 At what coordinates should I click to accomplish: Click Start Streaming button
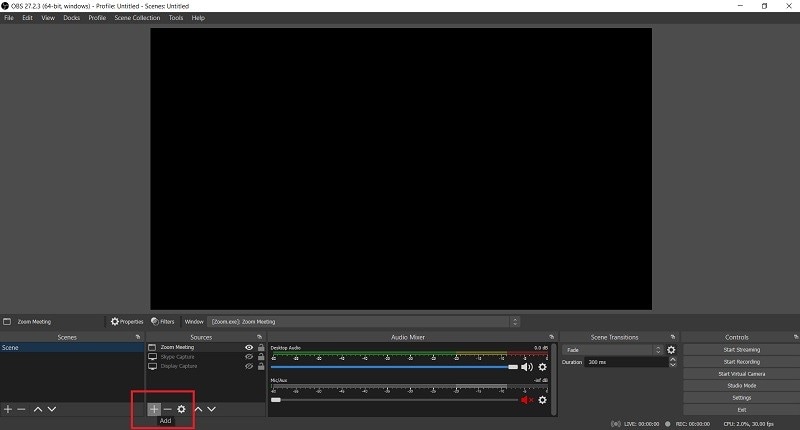[741, 350]
